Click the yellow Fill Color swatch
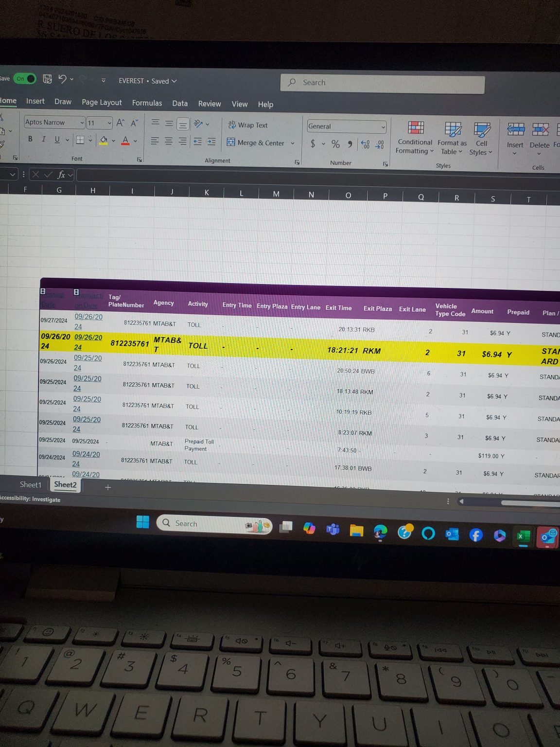The image size is (560, 747). click(x=104, y=141)
